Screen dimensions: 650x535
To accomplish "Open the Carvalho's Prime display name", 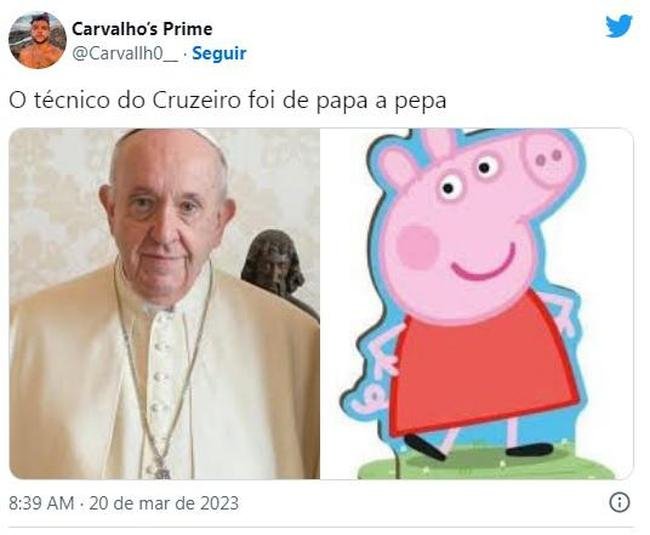I will pos(142,29).
